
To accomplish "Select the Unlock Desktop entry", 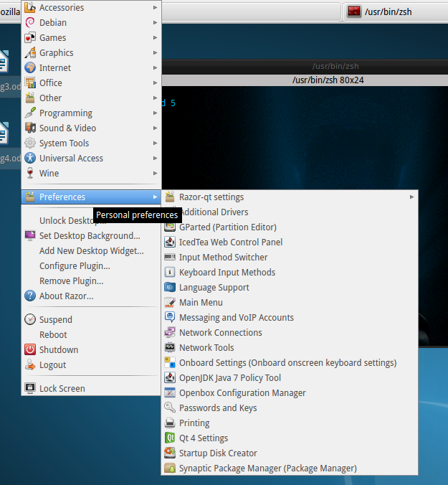I will 91,220.
